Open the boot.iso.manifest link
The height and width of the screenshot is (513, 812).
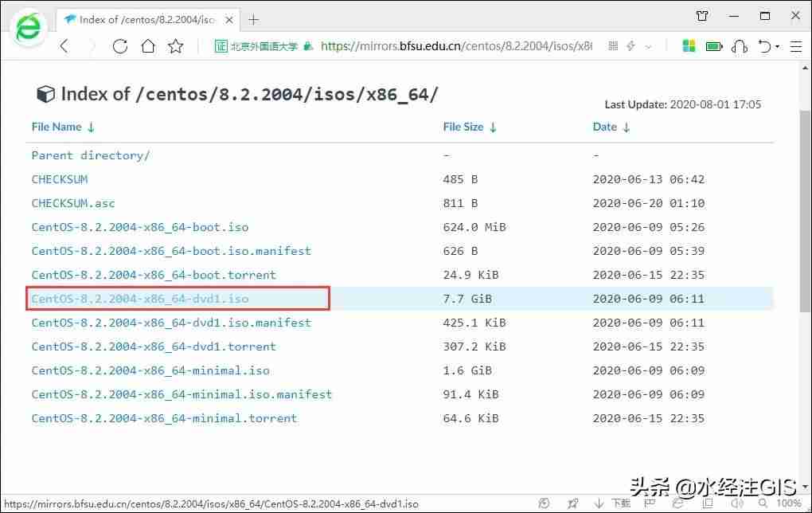coord(171,251)
